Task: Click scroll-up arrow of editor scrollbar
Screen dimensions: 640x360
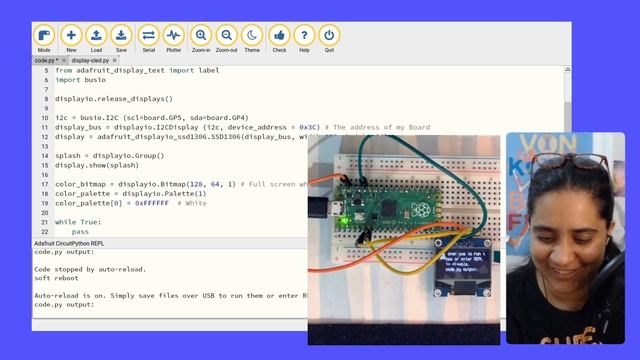Action: pyautogui.click(x=567, y=69)
